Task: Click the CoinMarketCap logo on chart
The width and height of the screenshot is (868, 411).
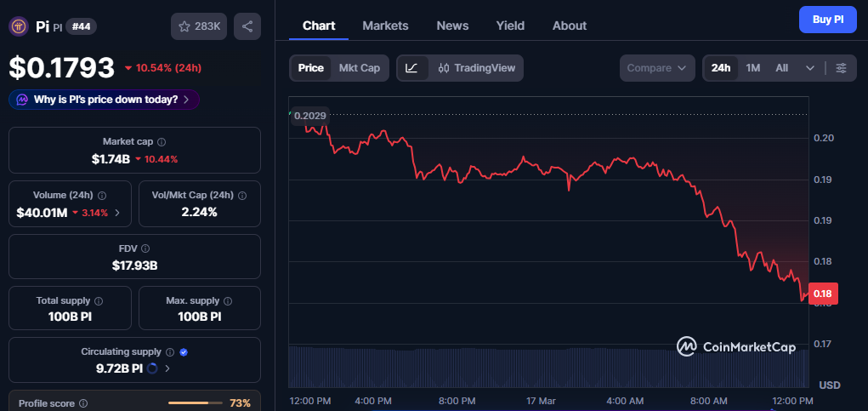Action: (736, 346)
